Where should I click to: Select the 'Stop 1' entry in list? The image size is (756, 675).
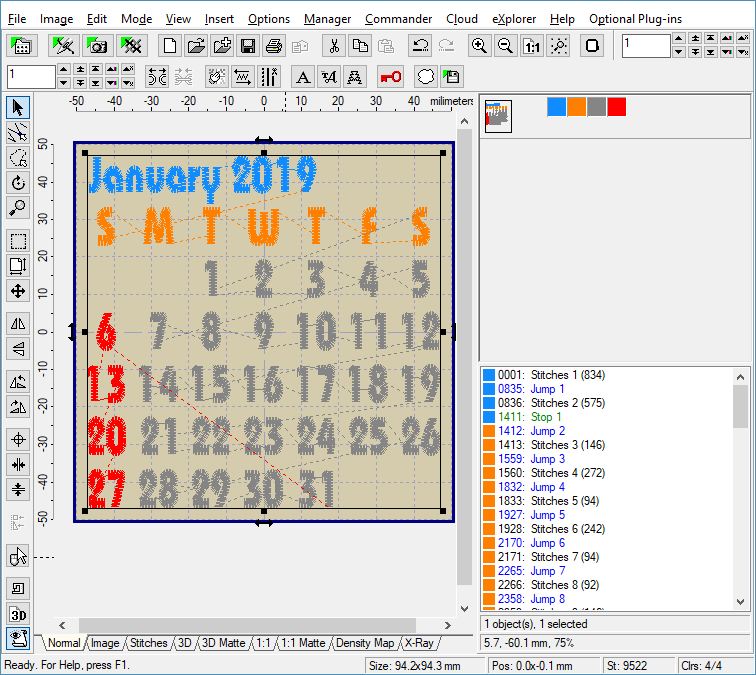[x=547, y=417]
